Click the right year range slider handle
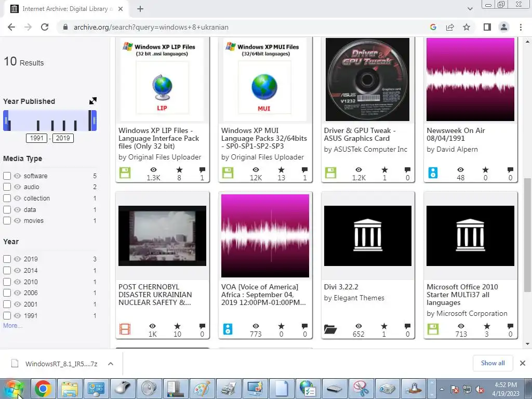Screen dimensions: 532x399 [x=94, y=121]
